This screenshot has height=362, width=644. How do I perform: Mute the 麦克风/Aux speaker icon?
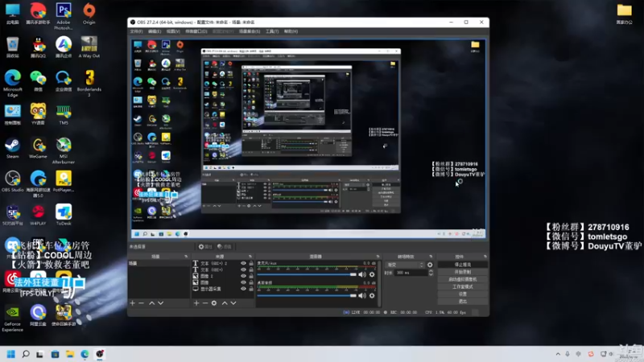click(361, 274)
